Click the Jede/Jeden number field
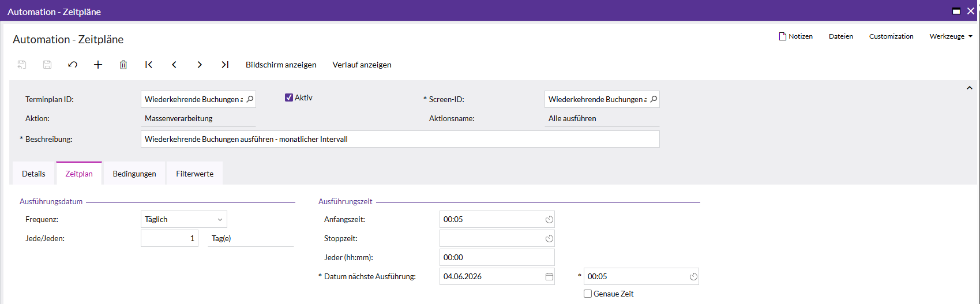 click(170, 238)
